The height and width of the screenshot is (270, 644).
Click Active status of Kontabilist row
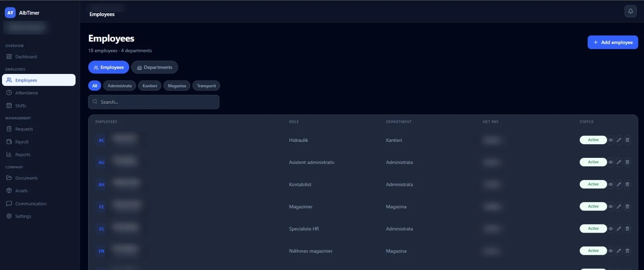click(593, 184)
